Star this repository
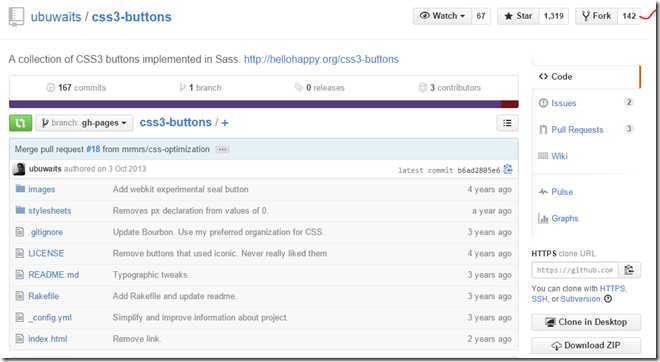Image resolution: width=660 pixels, height=362 pixels. [518, 16]
